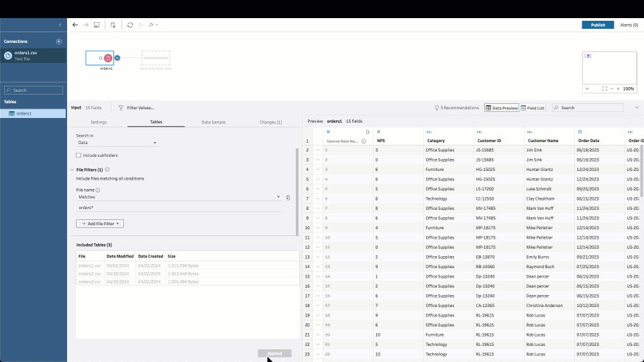The width and height of the screenshot is (644, 362).
Task: Collapse the Connections pane
Action: (60, 25)
